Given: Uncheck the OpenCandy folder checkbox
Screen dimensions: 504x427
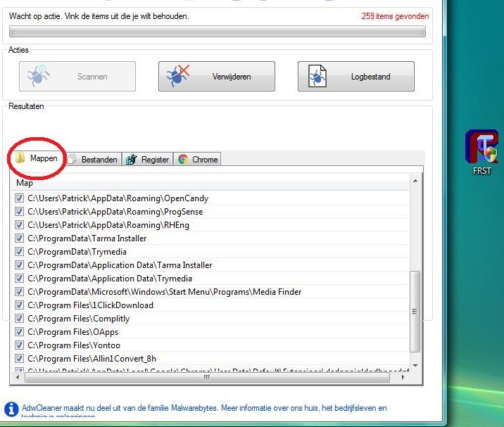Looking at the screenshot, I should point(19,198).
